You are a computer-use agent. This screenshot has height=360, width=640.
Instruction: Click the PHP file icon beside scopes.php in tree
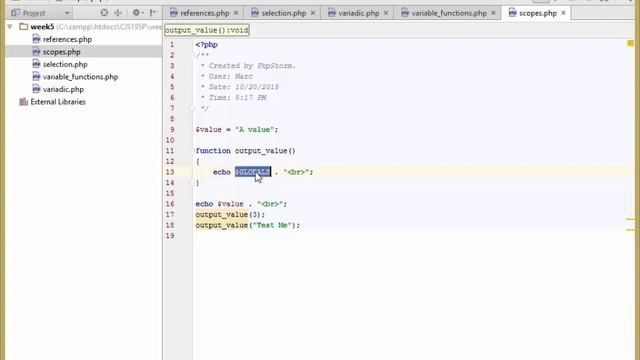36,52
